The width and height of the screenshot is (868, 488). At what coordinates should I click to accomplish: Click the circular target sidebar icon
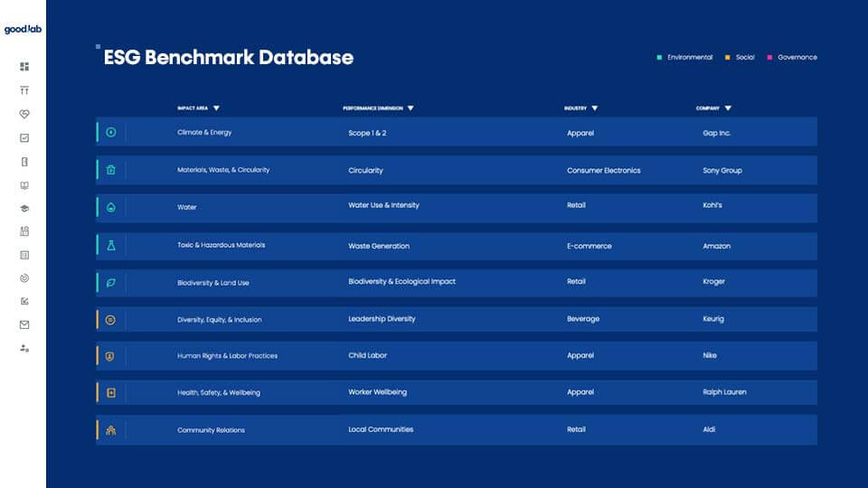coord(24,278)
